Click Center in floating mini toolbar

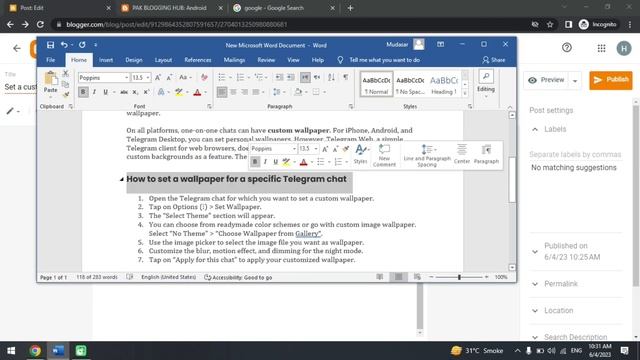click(x=462, y=154)
